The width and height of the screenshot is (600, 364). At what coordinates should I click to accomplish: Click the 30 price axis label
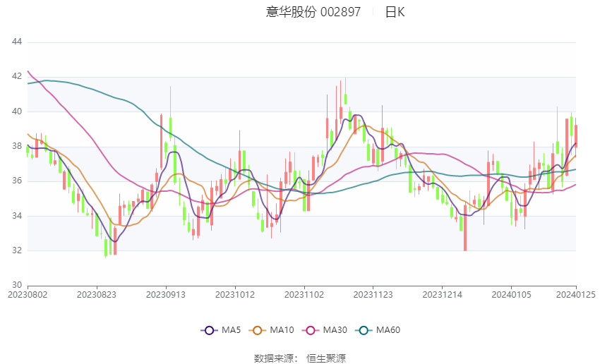tap(17, 285)
